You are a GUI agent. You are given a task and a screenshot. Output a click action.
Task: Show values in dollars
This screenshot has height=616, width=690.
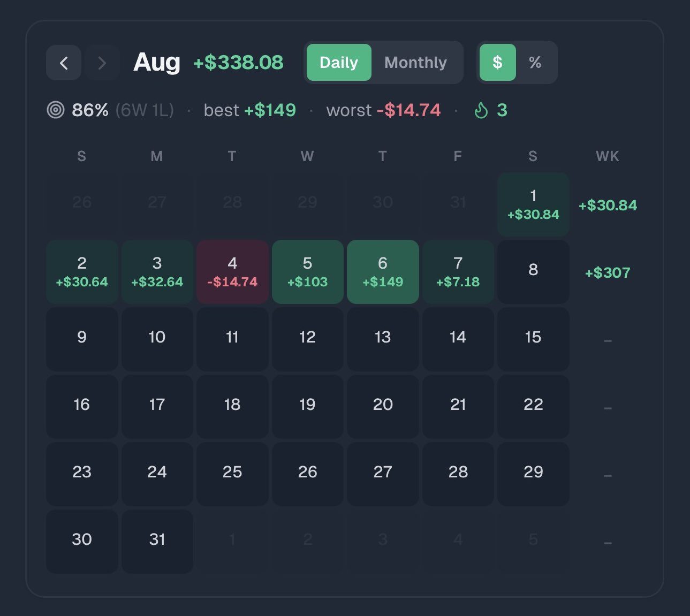[498, 63]
